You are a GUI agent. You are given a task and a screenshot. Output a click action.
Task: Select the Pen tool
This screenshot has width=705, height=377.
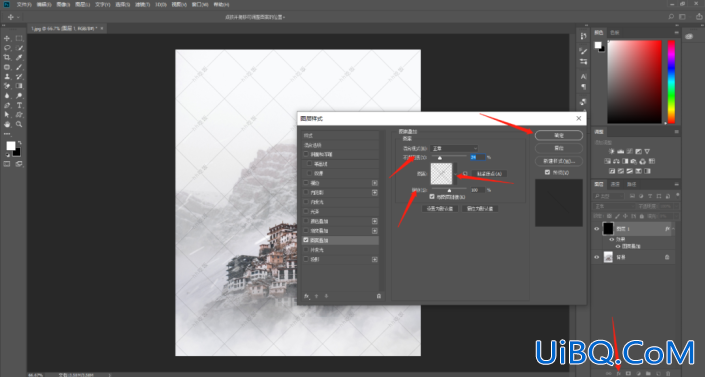click(7, 105)
